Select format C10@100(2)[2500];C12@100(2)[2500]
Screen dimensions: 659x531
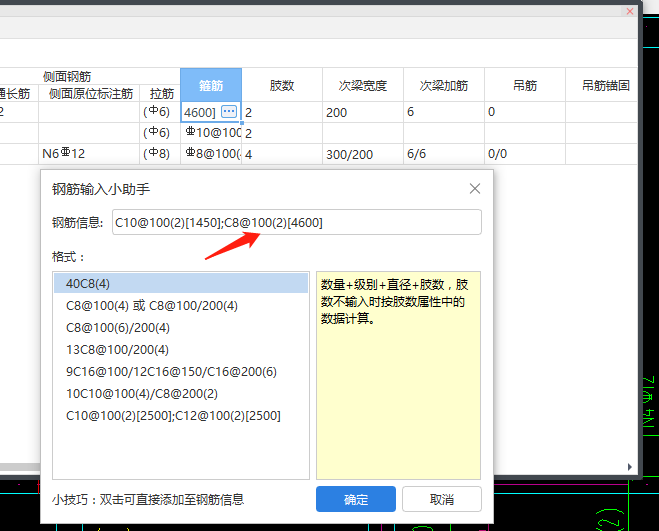pyautogui.click(x=181, y=415)
